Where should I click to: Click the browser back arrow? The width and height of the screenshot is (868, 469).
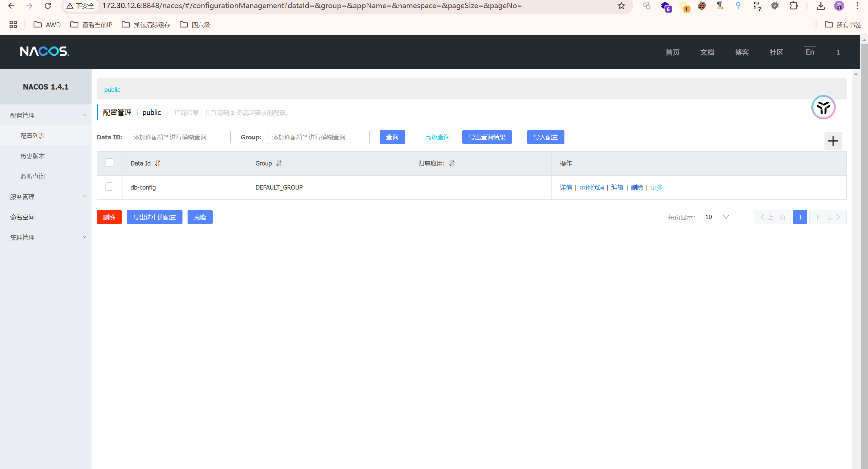[x=11, y=6]
